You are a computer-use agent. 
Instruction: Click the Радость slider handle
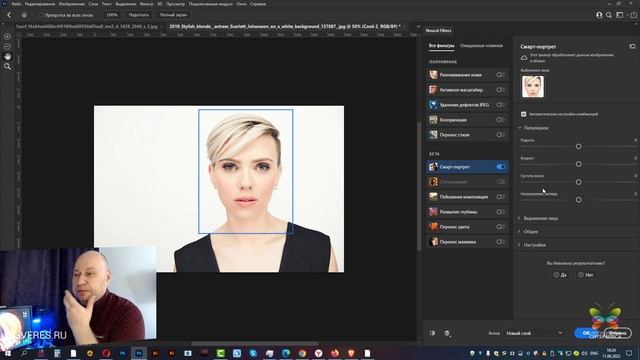578,146
